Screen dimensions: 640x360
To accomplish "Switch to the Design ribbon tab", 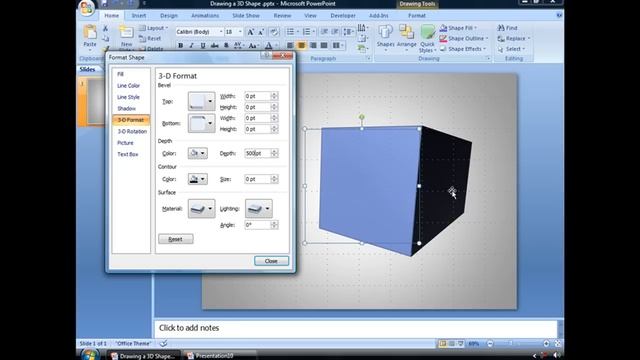I will pyautogui.click(x=169, y=16).
